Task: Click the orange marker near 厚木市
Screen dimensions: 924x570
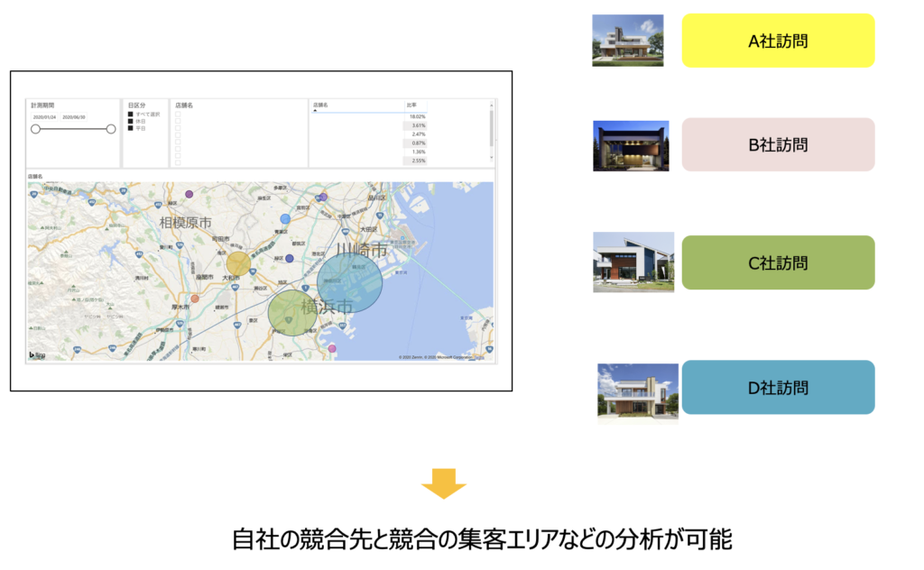Action: click(x=195, y=299)
